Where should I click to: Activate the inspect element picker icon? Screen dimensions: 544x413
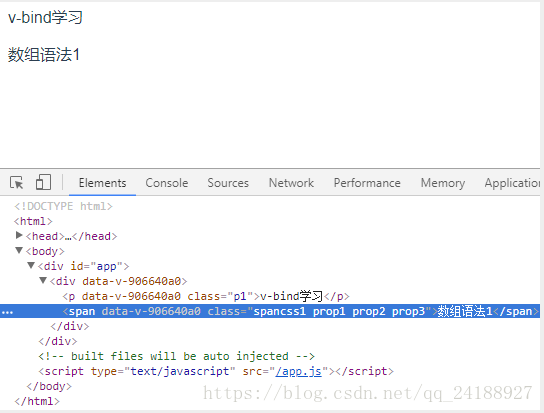pos(17,183)
